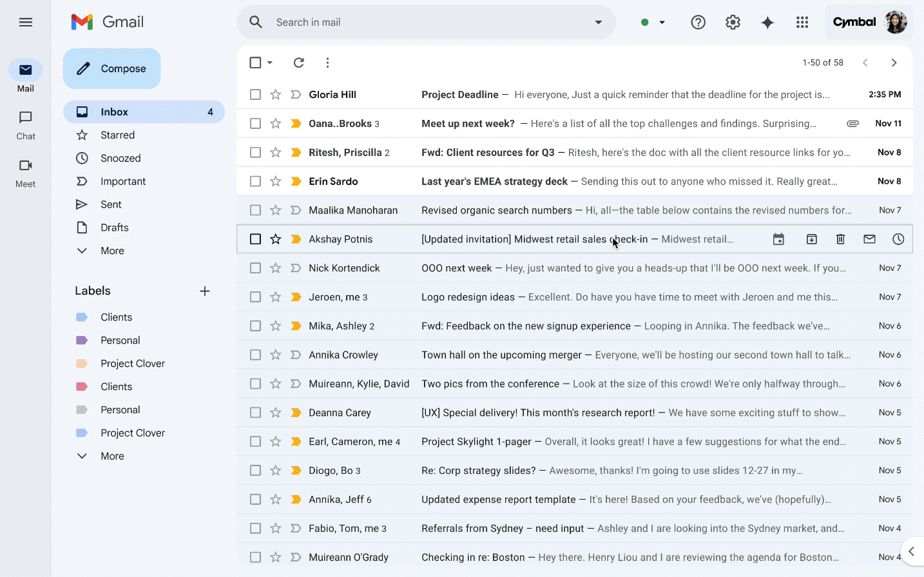Open the three-dot More menu in toolbar

327,63
